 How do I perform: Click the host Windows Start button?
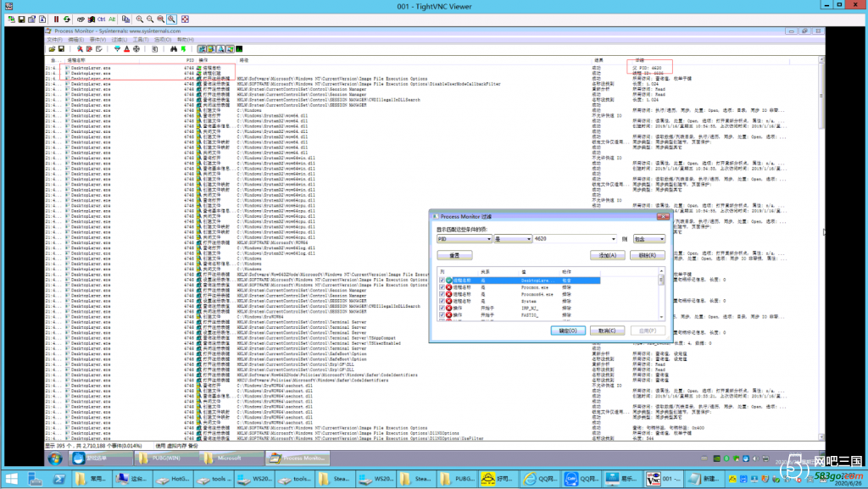12,479
